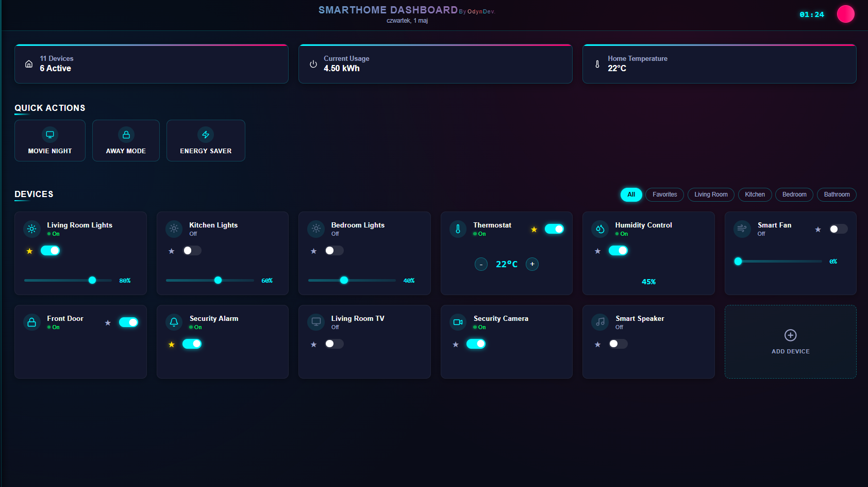
Task: Click the Kitchen Lights brightness slider handle
Action: (x=218, y=280)
